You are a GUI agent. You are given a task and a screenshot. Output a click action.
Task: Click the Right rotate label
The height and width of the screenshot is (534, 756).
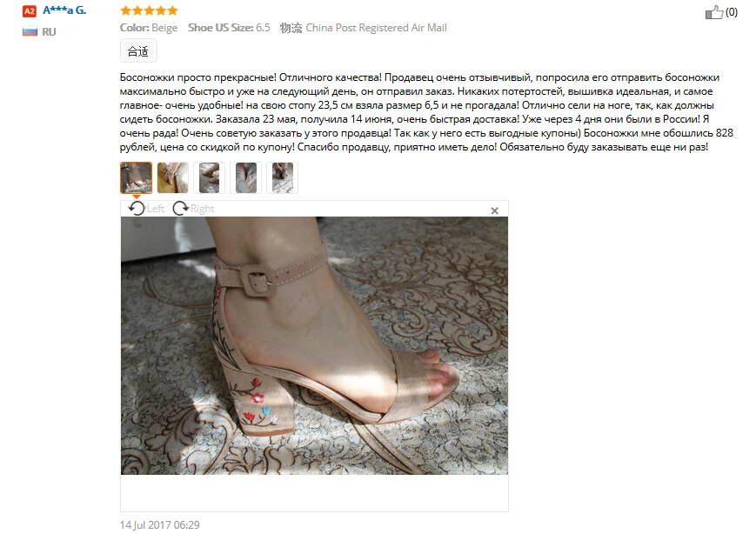[x=202, y=209]
